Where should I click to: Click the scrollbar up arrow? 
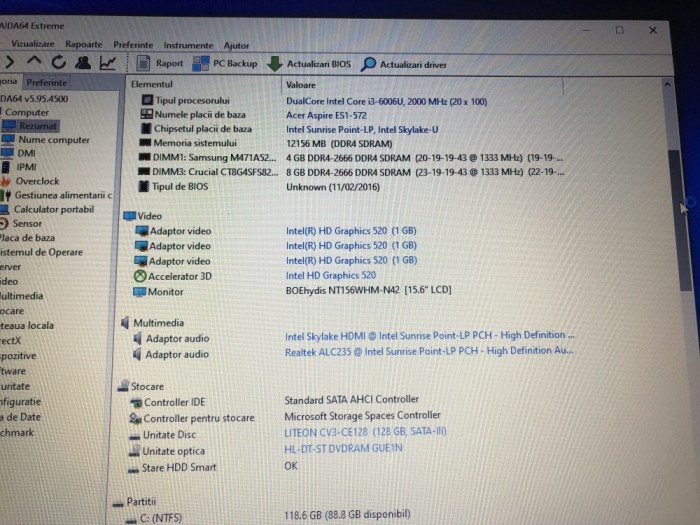coord(667,84)
